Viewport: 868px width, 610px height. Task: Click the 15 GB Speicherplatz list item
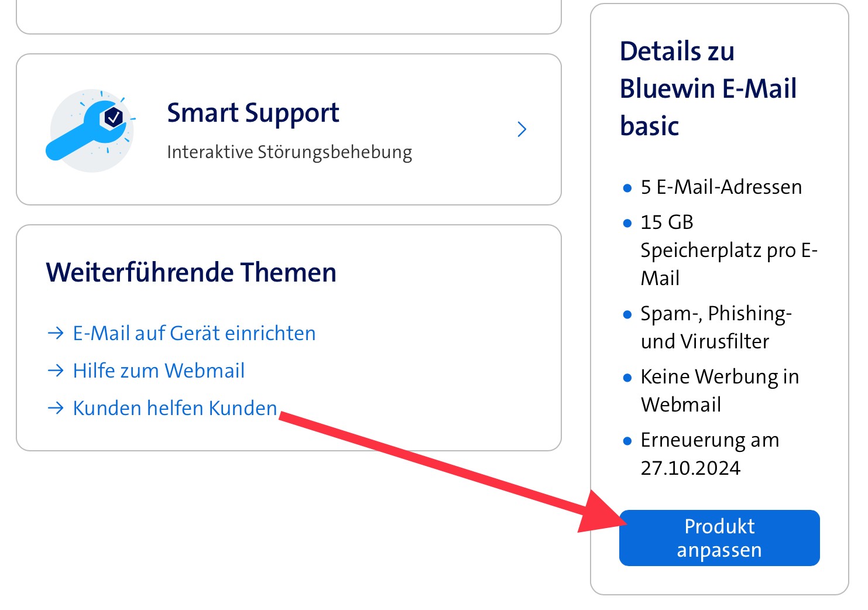(728, 250)
